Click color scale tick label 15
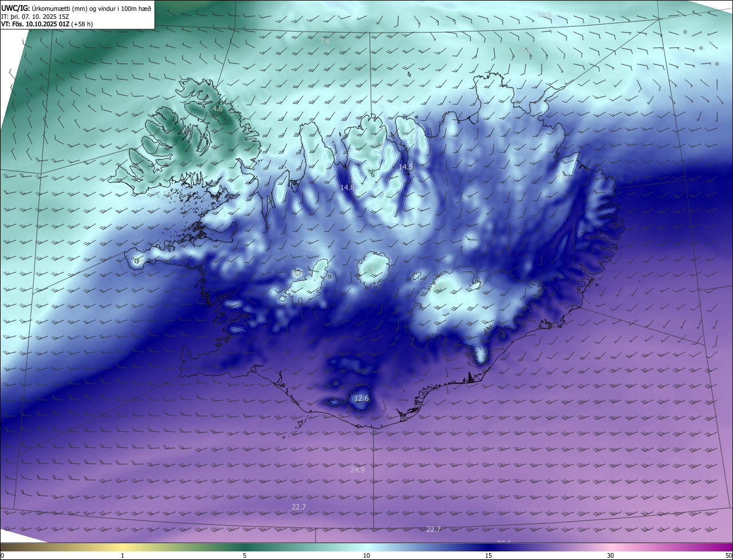The width and height of the screenshot is (733, 560). 488,555
